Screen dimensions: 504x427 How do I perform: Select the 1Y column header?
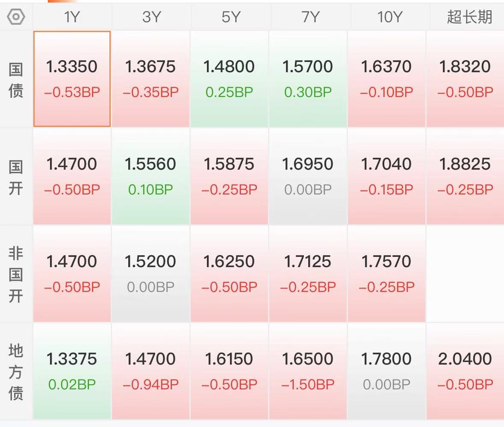pyautogui.click(x=72, y=17)
